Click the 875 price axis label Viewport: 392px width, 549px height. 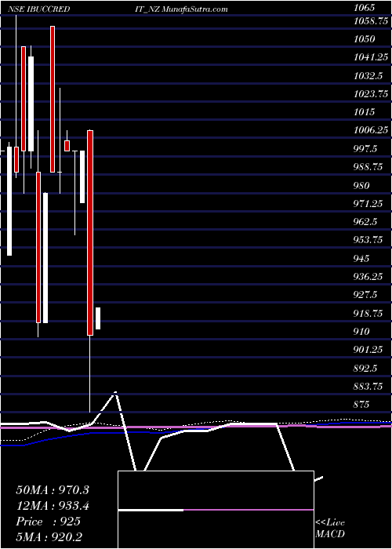[361, 405]
